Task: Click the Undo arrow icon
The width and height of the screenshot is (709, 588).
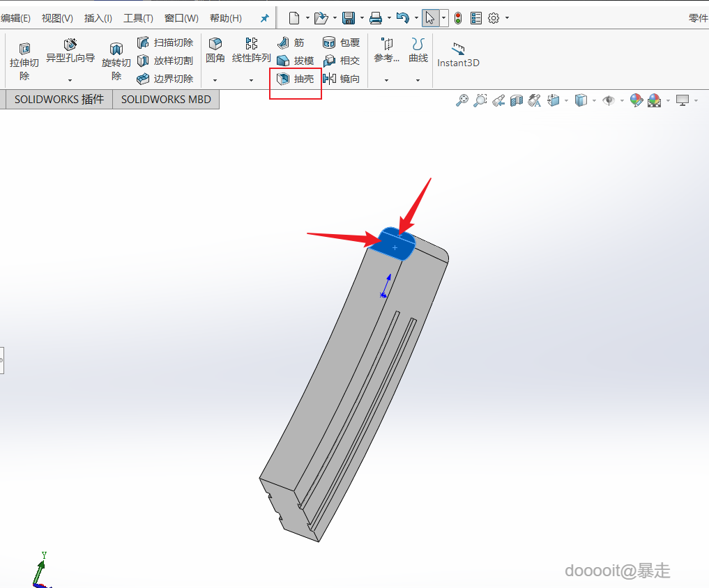Action: pyautogui.click(x=402, y=18)
